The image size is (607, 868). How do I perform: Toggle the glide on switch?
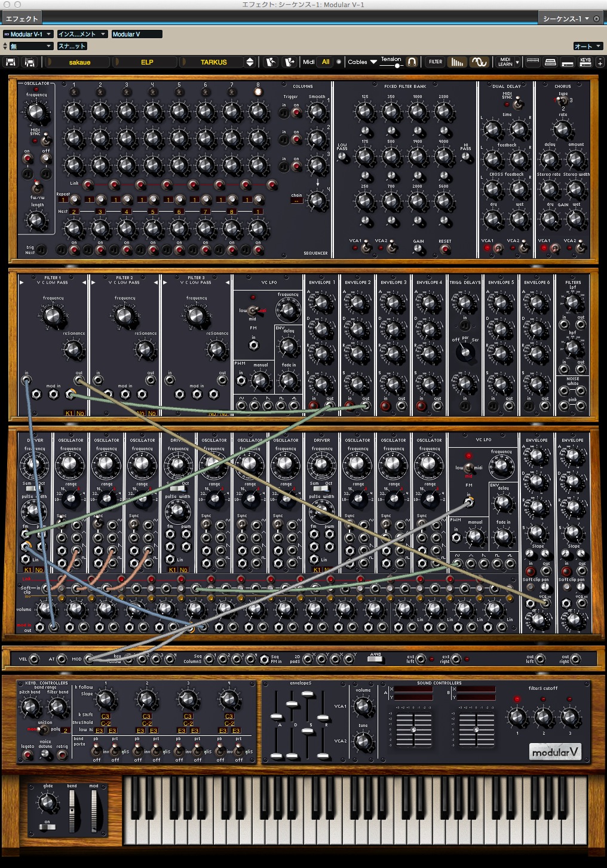pos(47,827)
